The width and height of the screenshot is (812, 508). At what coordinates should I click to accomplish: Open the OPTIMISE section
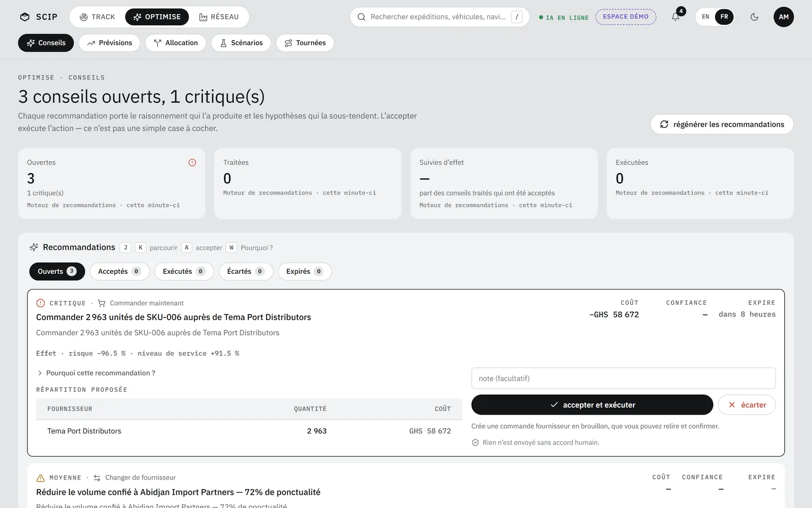click(x=157, y=17)
